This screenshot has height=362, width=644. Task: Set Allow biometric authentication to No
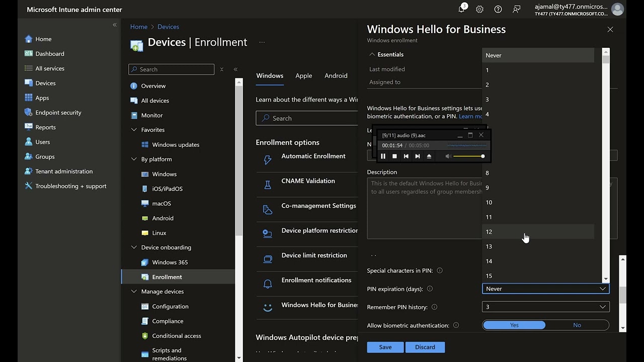click(577, 325)
